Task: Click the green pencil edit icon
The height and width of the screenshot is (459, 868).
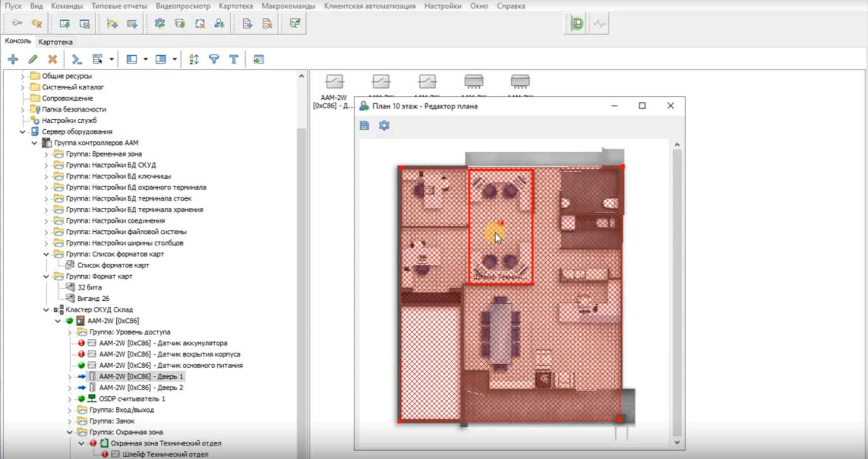Action: point(33,59)
